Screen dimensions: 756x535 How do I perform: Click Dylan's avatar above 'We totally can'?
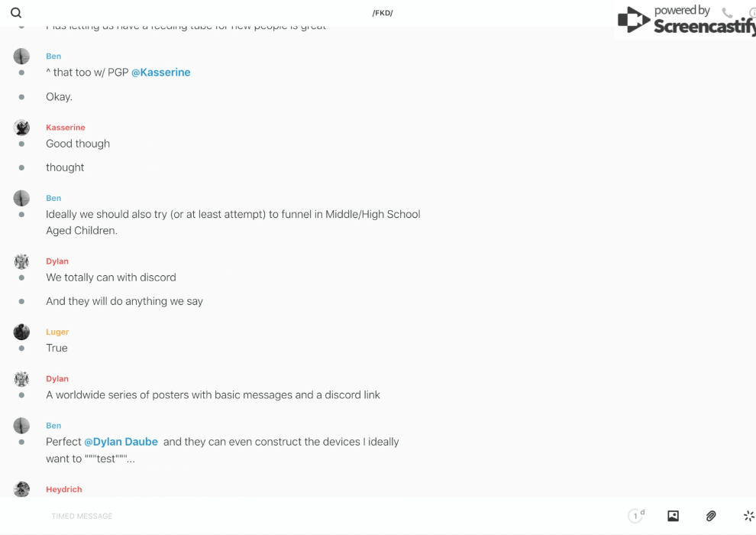click(21, 261)
